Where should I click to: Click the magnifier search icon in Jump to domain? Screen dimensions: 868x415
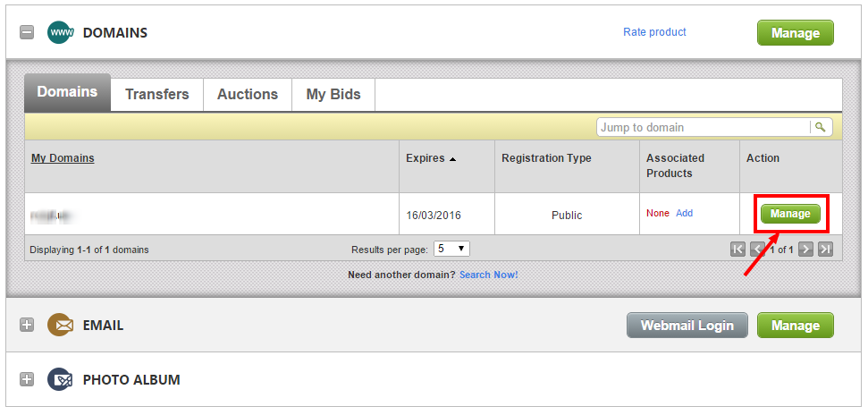821,127
